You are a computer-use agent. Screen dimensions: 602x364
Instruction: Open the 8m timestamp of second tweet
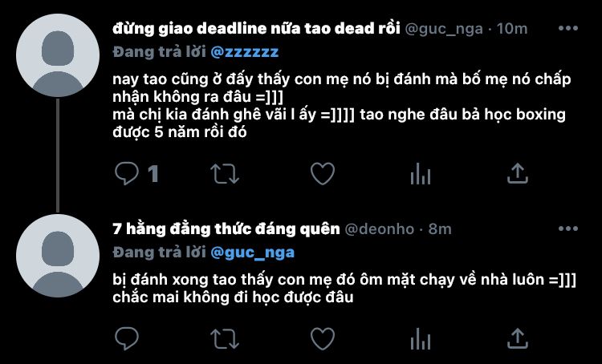pos(440,229)
